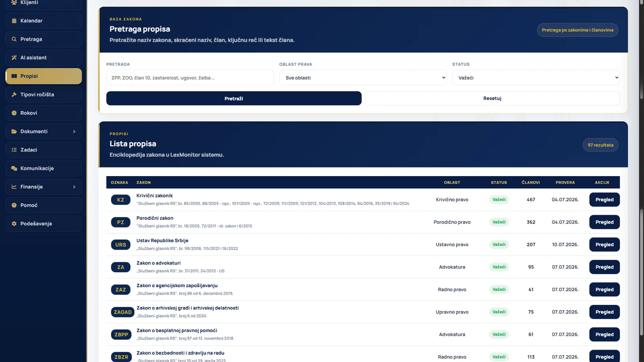Click the ČLANOVI column header
644x362 pixels.
pyautogui.click(x=531, y=183)
